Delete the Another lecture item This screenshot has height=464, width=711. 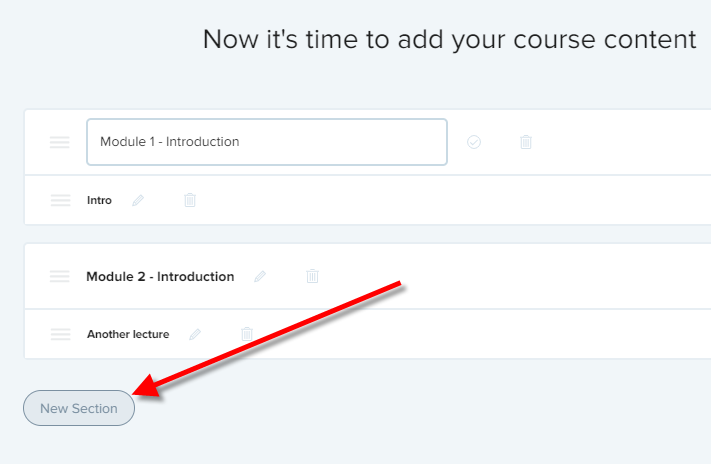[x=247, y=334]
